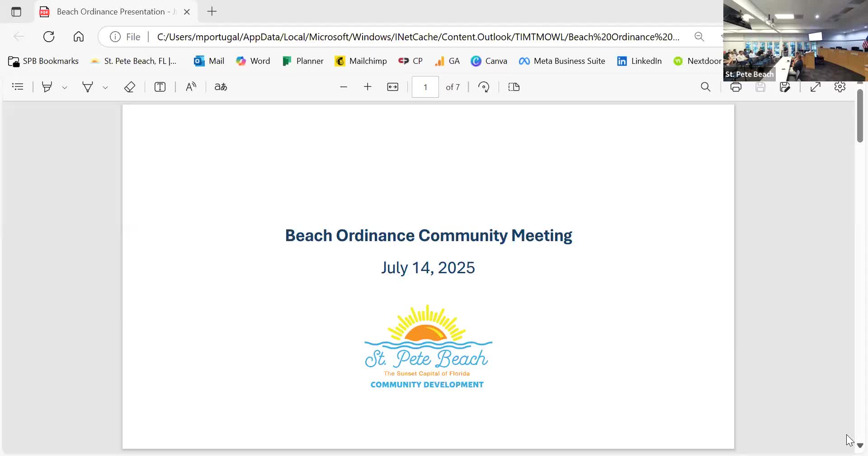868x456 pixels.
Task: Click the Add text tool
Action: pyautogui.click(x=160, y=87)
